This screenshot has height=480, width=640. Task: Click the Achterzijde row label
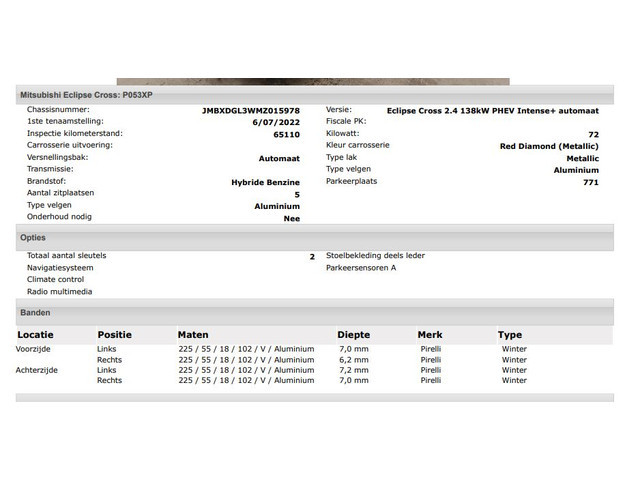(37, 370)
